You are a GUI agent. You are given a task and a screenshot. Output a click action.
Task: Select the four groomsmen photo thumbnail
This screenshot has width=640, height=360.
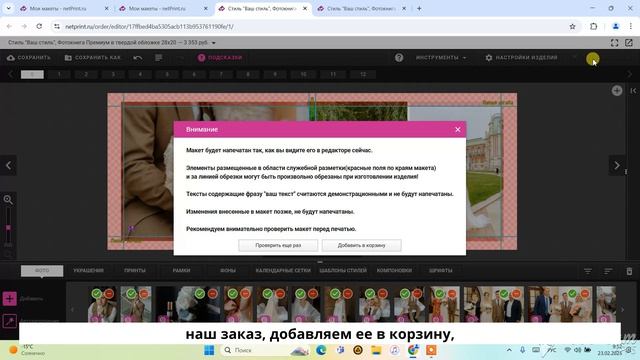click(x=493, y=304)
